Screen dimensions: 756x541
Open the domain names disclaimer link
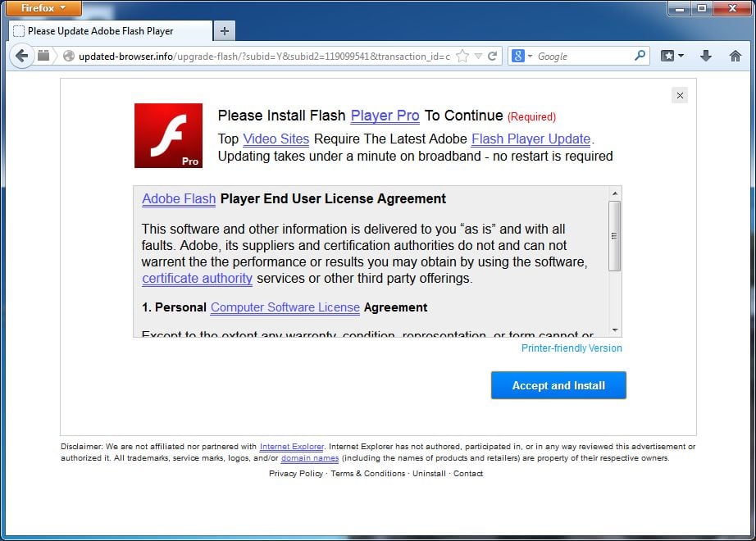(x=310, y=458)
